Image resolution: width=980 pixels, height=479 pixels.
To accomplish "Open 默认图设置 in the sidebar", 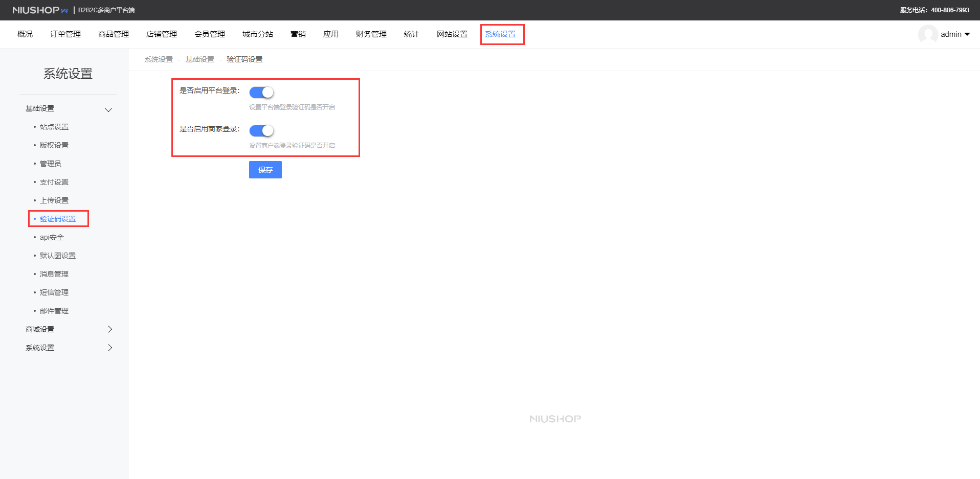I will pos(58,256).
